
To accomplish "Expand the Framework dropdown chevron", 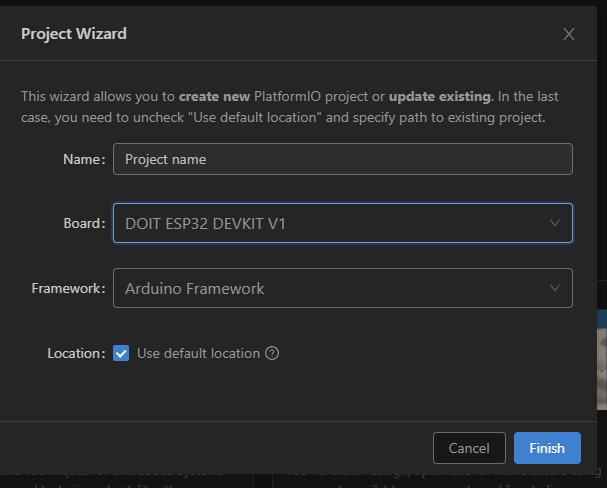I will [x=555, y=288].
